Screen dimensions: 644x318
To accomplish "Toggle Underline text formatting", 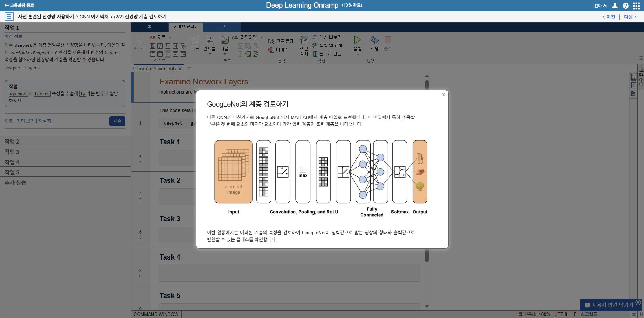I will (168, 46).
